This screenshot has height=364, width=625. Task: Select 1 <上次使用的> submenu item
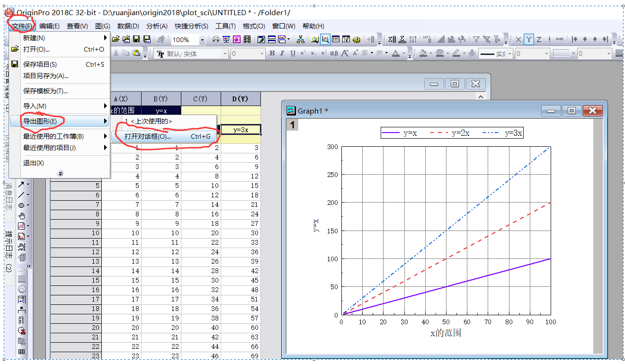[x=164, y=121]
